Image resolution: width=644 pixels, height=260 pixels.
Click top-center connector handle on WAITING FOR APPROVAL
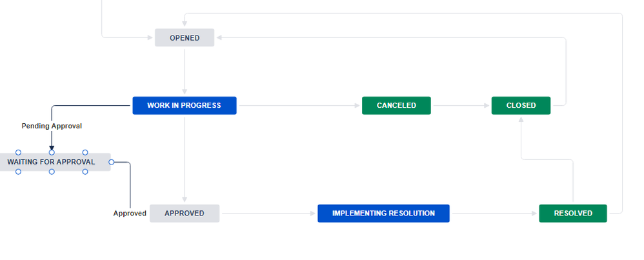(52, 153)
